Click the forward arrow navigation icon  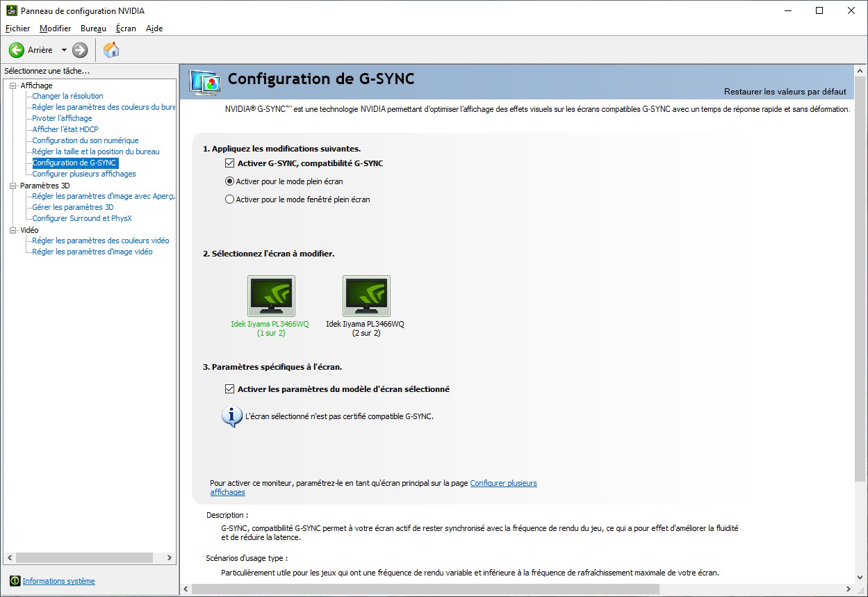tap(80, 50)
